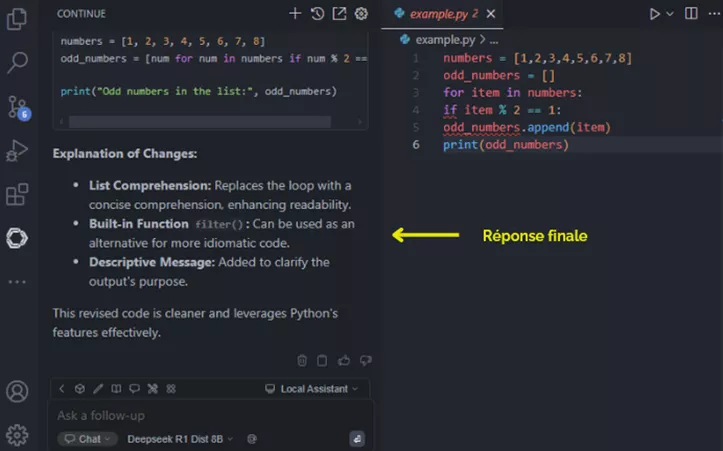This screenshot has width=723, height=451.
Task: Click the Ask a follow-up input field
Action: point(200,415)
